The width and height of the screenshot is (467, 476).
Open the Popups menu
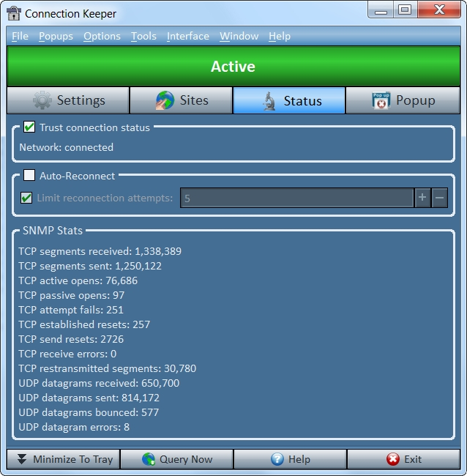pyautogui.click(x=56, y=36)
